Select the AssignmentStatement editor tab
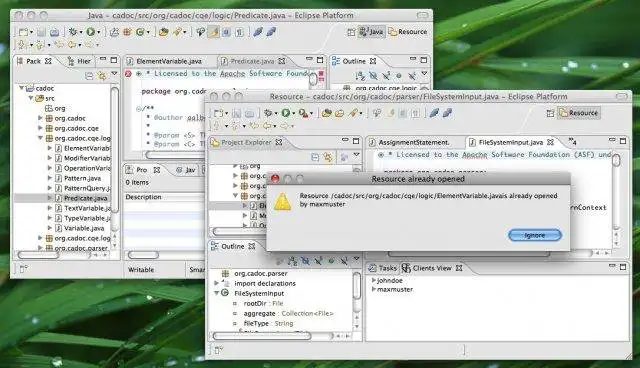The image size is (640, 368). click(413, 142)
